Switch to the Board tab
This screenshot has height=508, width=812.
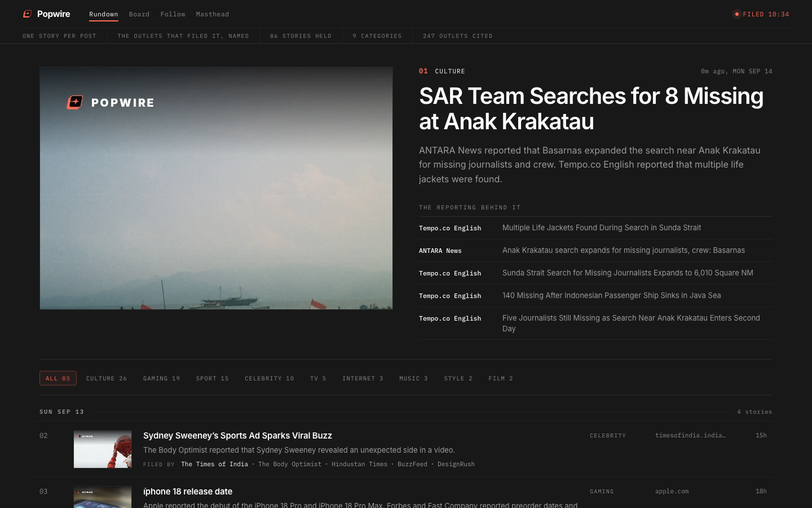139,14
